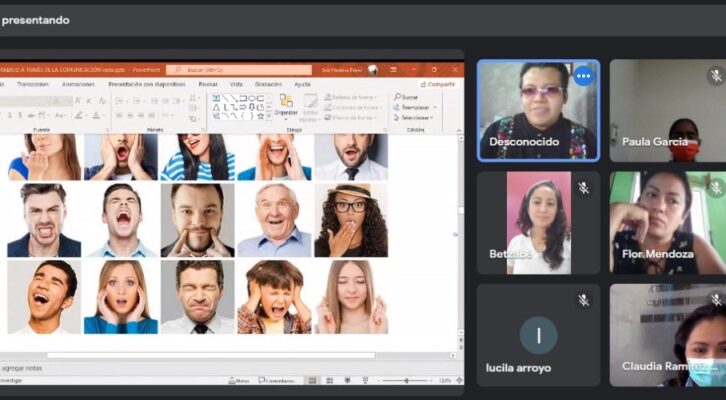Image resolution: width=726 pixels, height=400 pixels.
Task: Click the Ayuda tab in the ribbon
Action: 302,84
